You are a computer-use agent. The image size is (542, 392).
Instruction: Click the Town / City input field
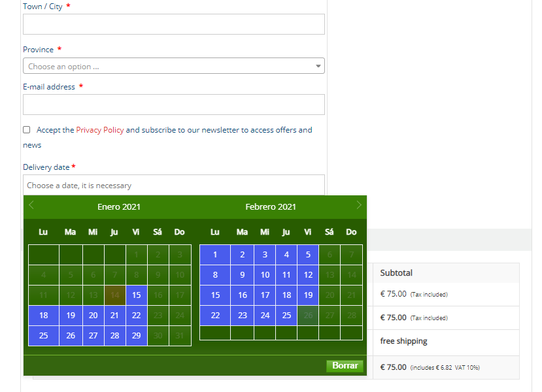(174, 24)
